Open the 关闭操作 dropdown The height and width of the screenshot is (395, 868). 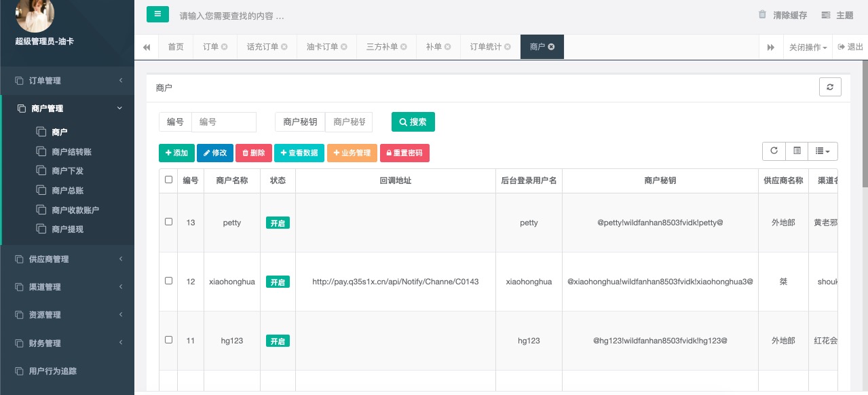coord(808,48)
